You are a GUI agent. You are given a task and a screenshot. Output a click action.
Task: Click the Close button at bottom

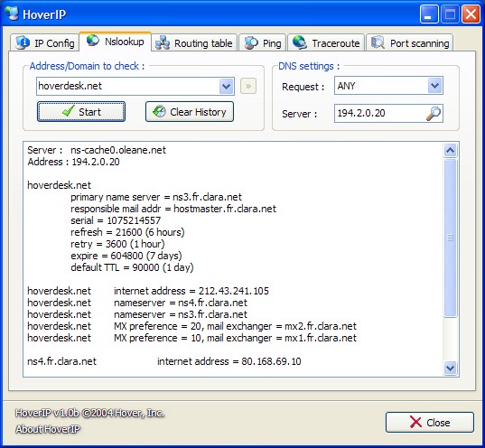point(430,423)
